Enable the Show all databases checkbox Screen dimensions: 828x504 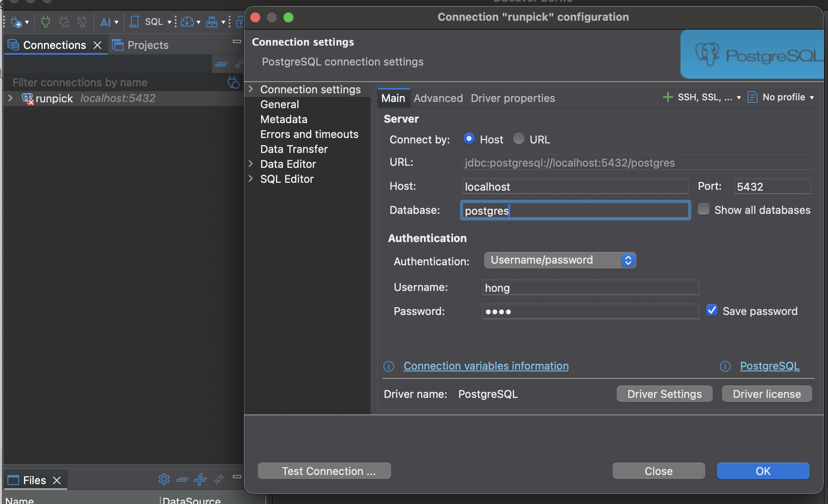point(704,209)
